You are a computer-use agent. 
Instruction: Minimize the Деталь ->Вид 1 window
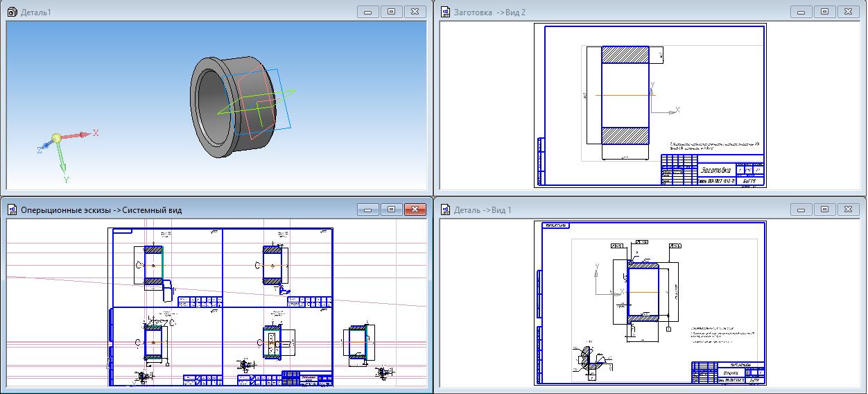tap(801, 209)
